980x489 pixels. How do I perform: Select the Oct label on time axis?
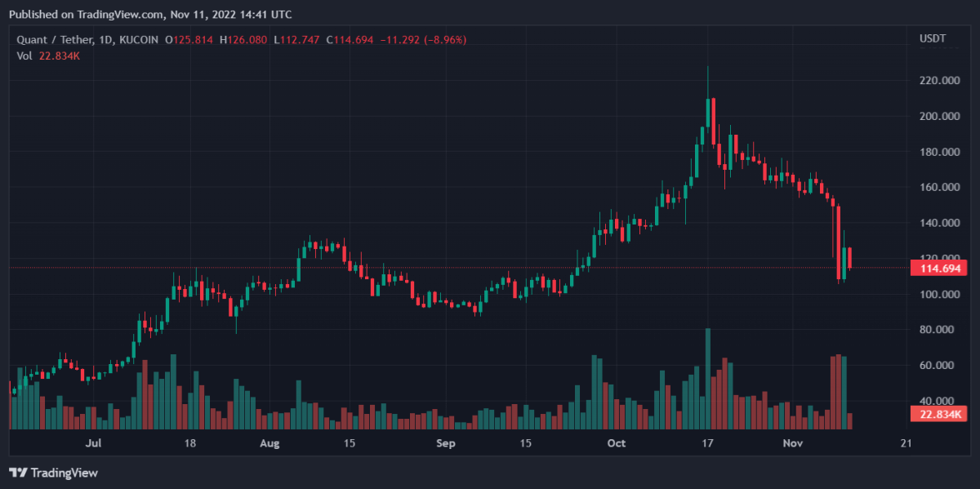pos(617,443)
